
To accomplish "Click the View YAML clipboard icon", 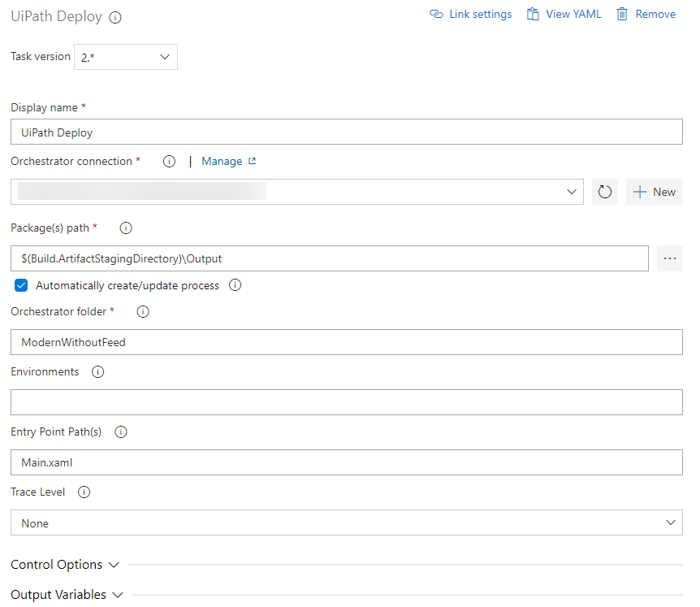I will [x=533, y=15].
